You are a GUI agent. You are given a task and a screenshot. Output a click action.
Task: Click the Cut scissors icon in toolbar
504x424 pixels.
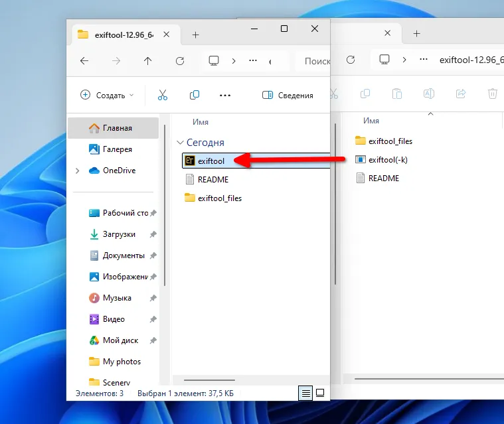(x=163, y=95)
